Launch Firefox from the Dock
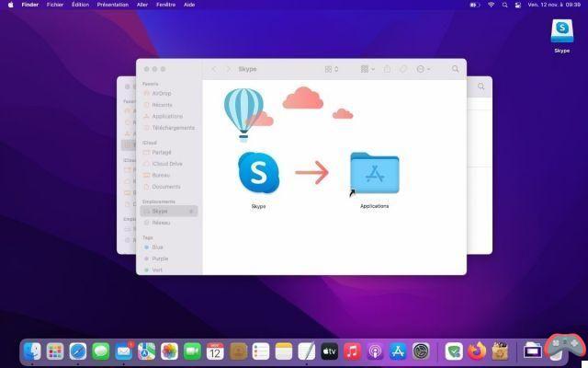This screenshot has height=368, width=588. pyautogui.click(x=477, y=351)
